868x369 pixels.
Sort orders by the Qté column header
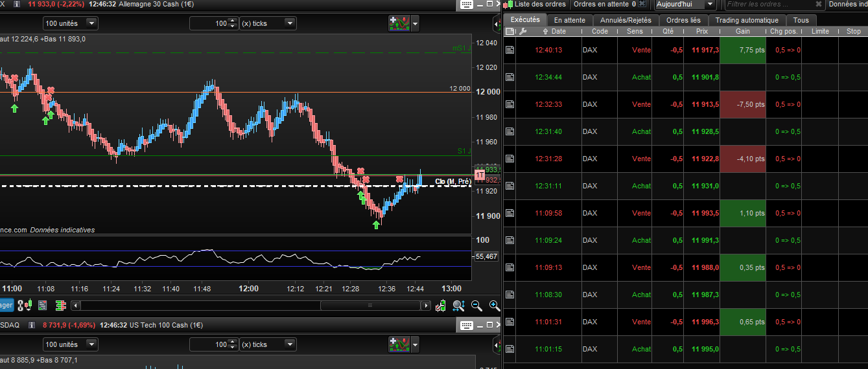668,31
